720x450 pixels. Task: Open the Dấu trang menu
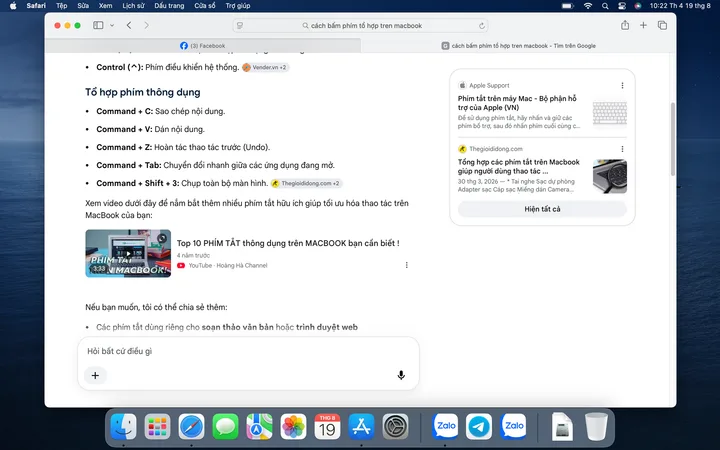coord(169,6)
